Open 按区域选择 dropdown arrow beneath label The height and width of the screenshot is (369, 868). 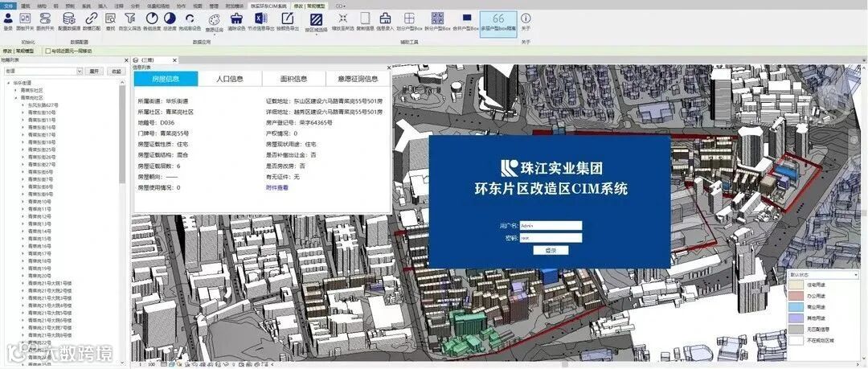pyautogui.click(x=316, y=34)
